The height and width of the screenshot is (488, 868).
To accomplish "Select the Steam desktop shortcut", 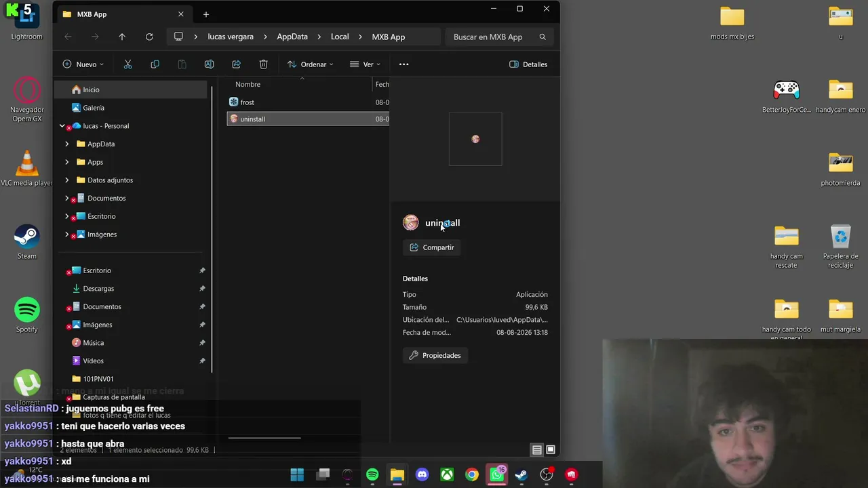I will coord(27,242).
